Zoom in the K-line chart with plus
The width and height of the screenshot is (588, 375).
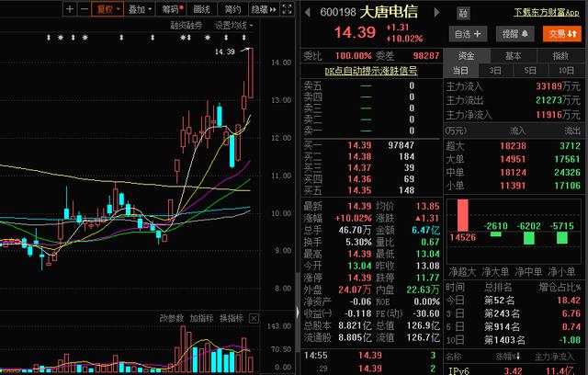click(x=70, y=9)
